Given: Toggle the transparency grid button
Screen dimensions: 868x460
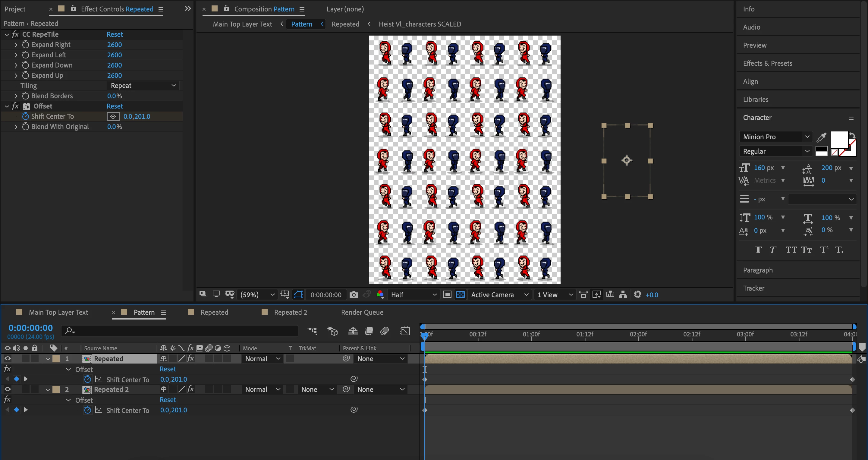Looking at the screenshot, I should 460,295.
